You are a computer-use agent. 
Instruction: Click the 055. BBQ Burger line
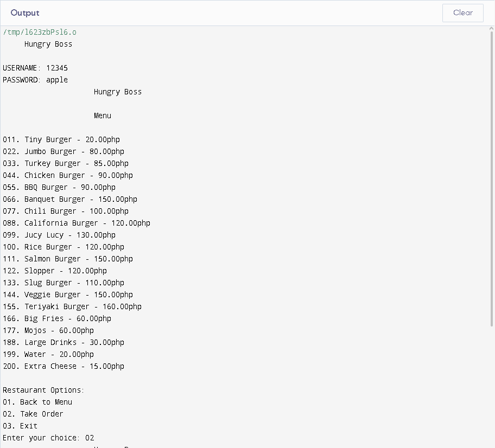(59, 188)
